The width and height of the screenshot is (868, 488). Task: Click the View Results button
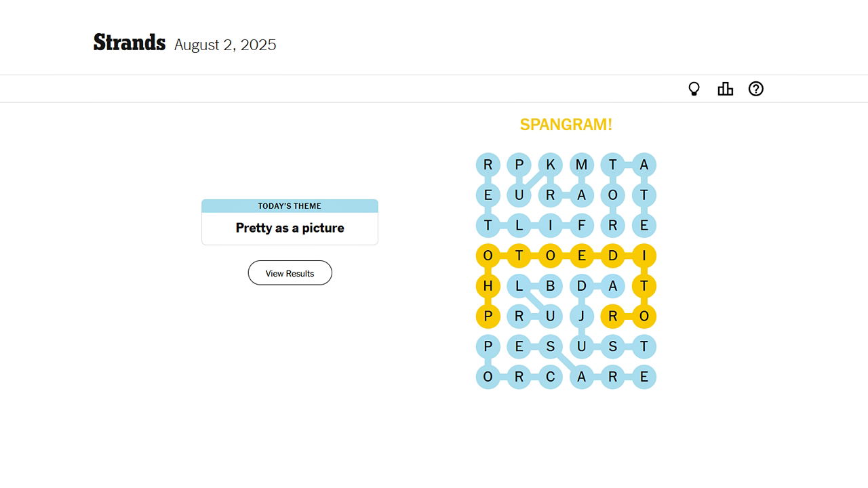[x=290, y=272]
